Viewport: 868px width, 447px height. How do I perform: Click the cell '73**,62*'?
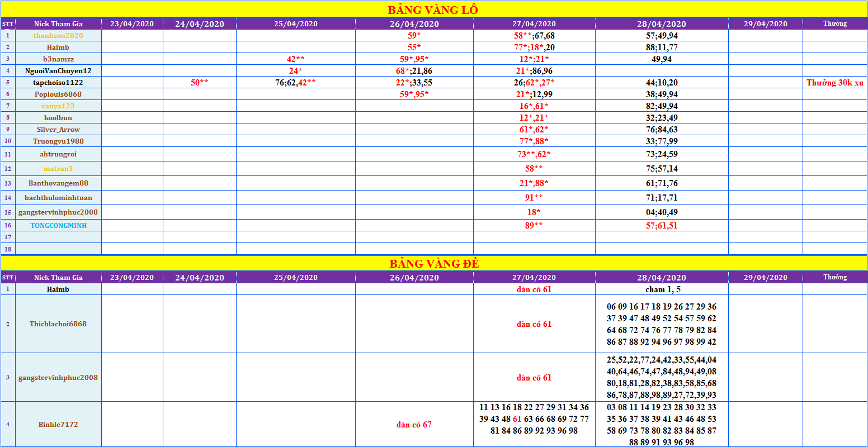pyautogui.click(x=534, y=154)
